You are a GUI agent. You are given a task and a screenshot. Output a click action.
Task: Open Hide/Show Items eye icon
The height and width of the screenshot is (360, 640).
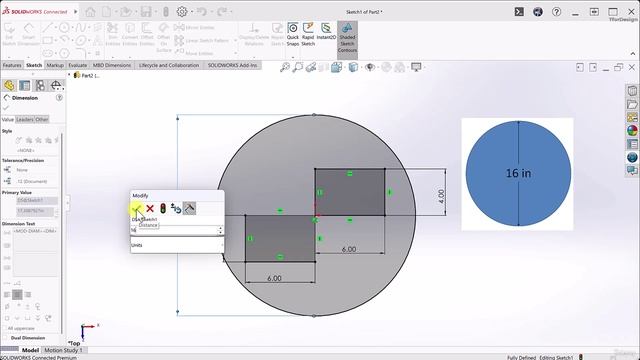point(370,67)
